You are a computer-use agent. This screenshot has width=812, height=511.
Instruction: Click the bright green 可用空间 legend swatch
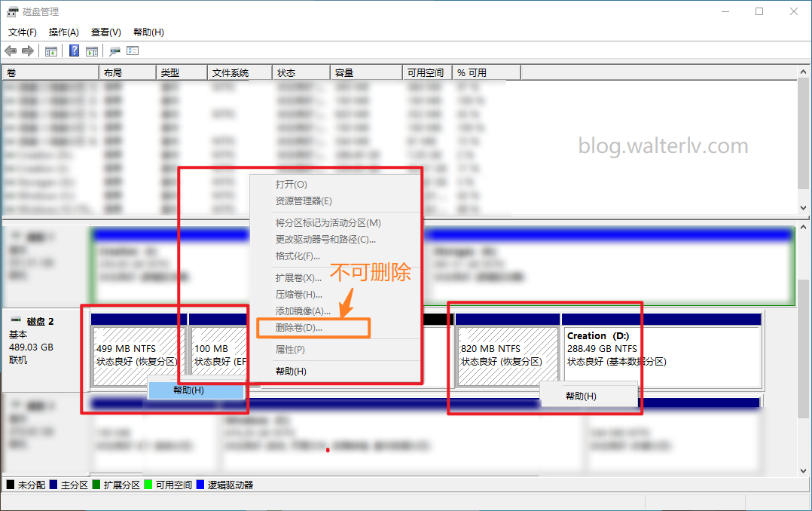[148, 485]
